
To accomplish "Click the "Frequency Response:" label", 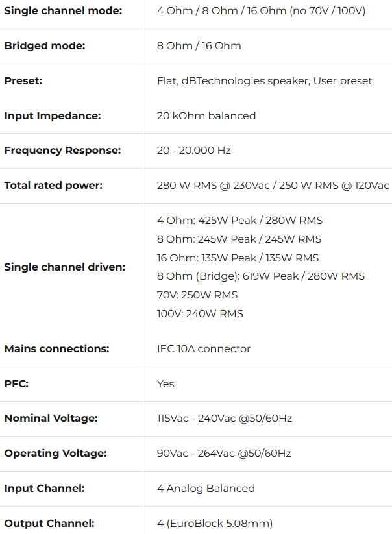I will [x=62, y=151].
